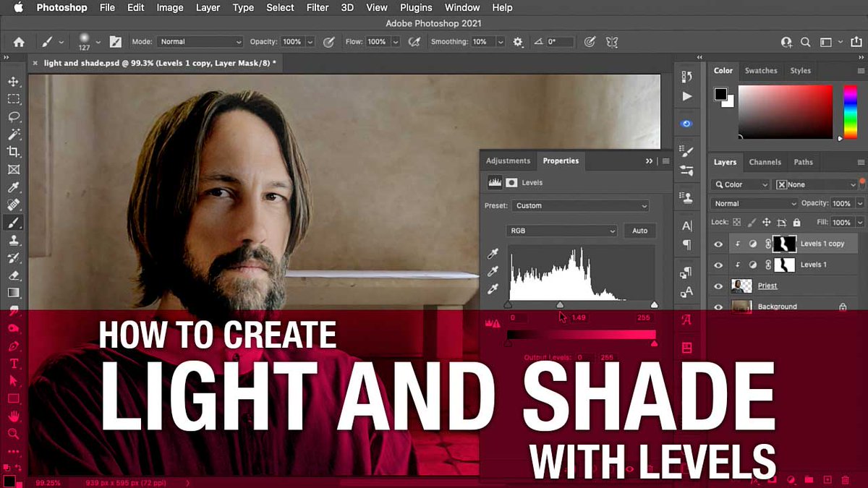This screenshot has height=488, width=868.
Task: Select the Clone Stamp tool
Action: (x=13, y=240)
